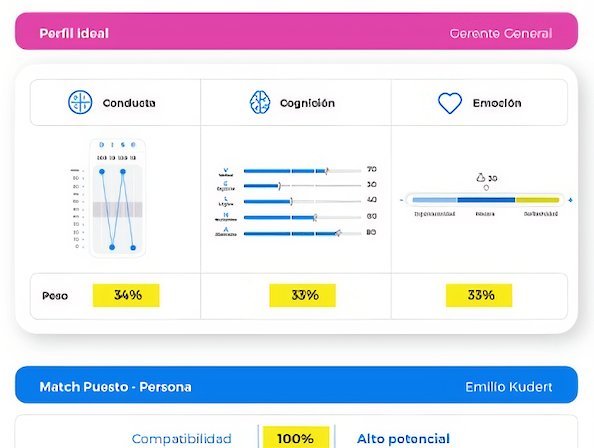Click the plus sign at emotion bar end
Screen dimensions: 594x448
tap(570, 200)
